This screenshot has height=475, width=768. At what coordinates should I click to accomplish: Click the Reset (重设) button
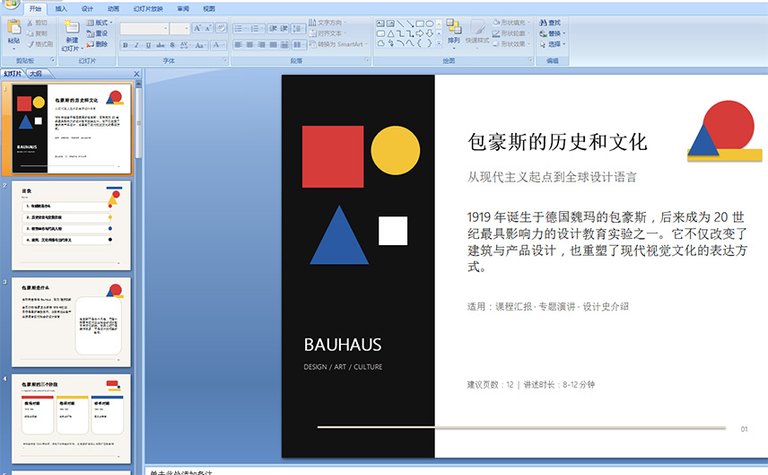97,33
